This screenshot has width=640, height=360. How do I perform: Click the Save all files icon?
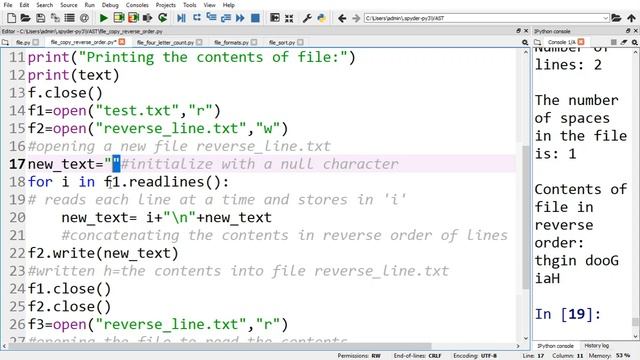(x=55, y=18)
